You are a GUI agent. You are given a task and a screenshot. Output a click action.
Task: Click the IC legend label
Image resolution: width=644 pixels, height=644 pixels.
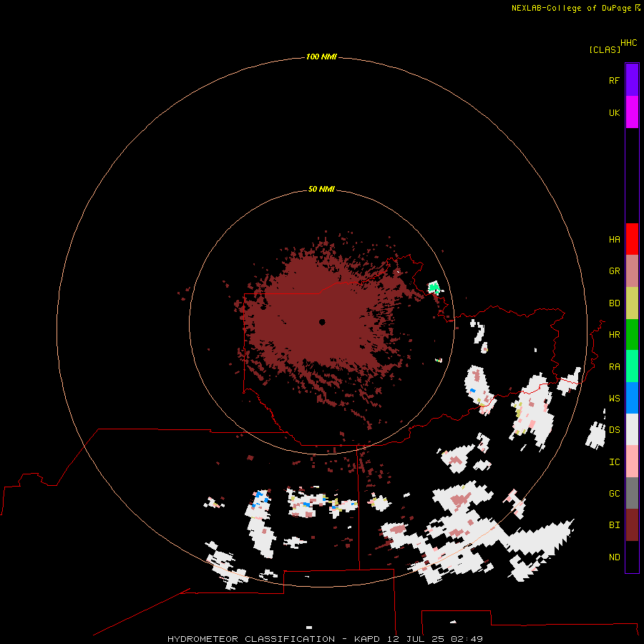tap(614, 462)
